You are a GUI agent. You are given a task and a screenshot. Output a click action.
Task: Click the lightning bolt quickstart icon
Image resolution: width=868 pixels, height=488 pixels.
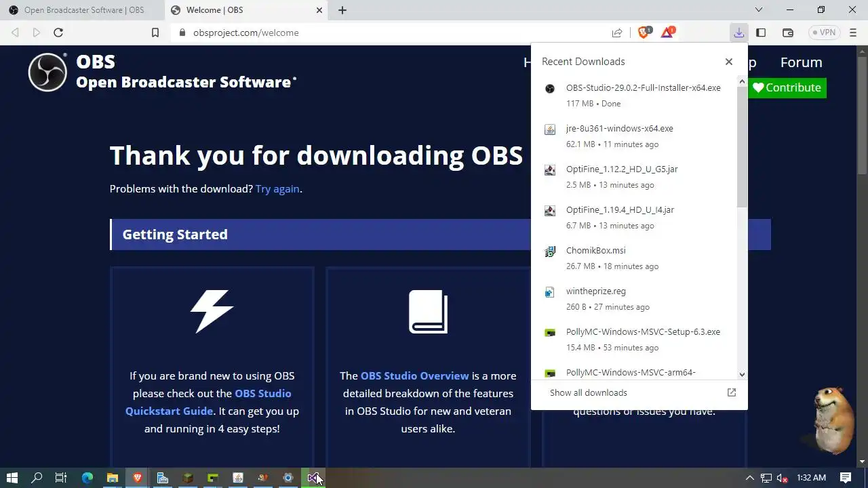(x=212, y=311)
